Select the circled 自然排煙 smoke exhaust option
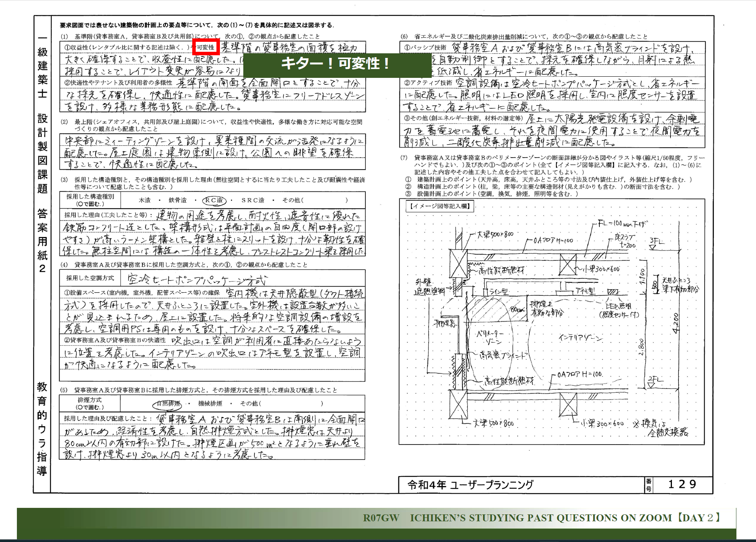Image resolution: width=756 pixels, height=542 pixels. (168, 404)
